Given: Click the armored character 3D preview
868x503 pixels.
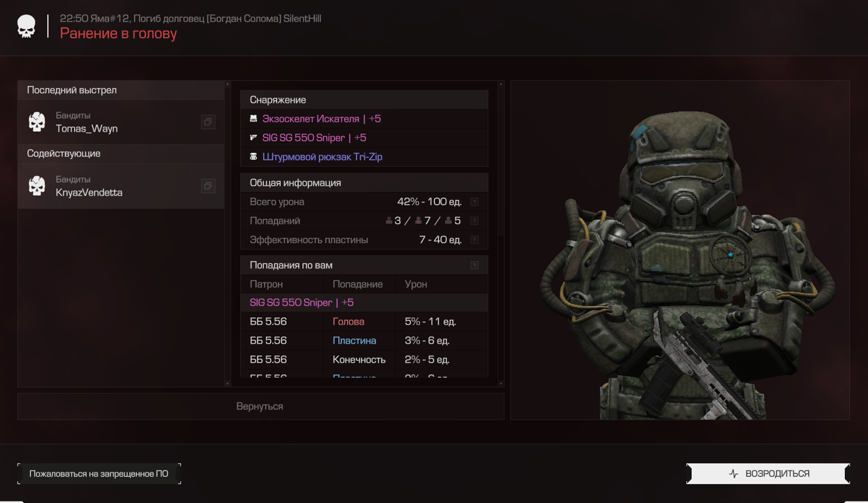Looking at the screenshot, I should [x=680, y=250].
